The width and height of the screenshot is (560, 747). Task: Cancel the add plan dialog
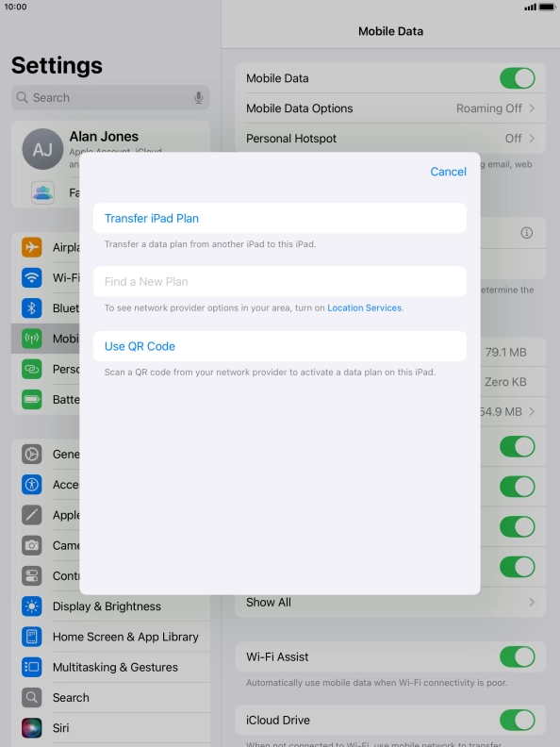448,172
